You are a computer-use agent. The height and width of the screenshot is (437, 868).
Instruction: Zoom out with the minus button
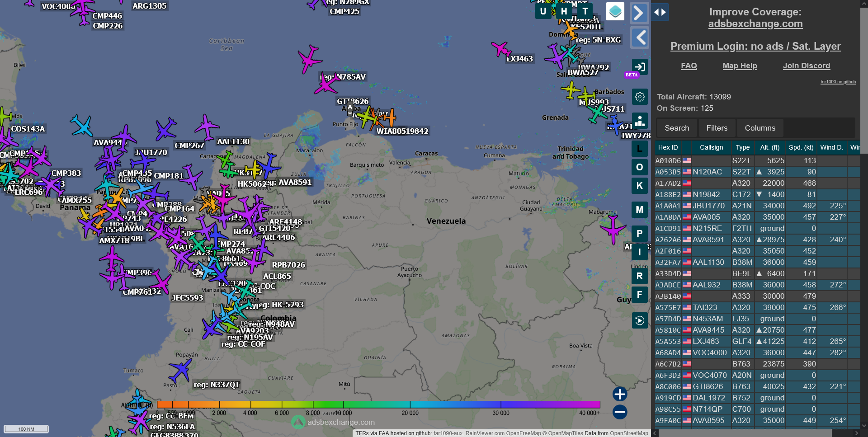[x=620, y=412]
